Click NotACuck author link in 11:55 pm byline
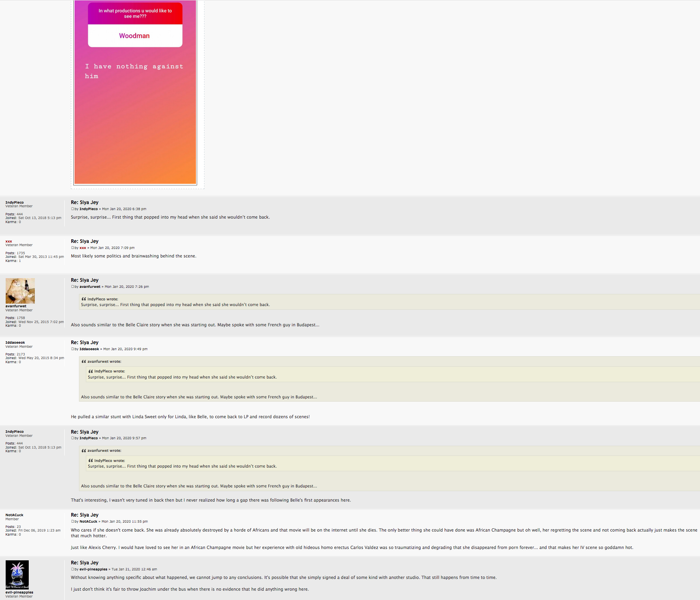Screen dimensions: 700x600 click(88, 521)
